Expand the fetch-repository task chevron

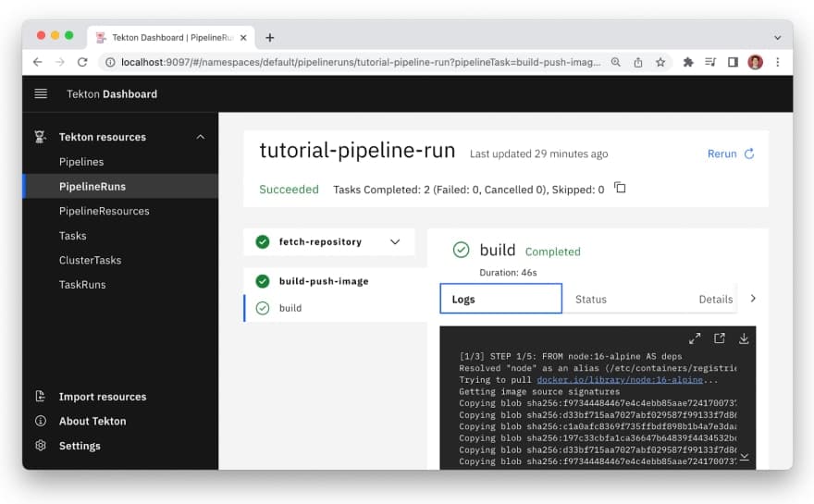tap(395, 242)
